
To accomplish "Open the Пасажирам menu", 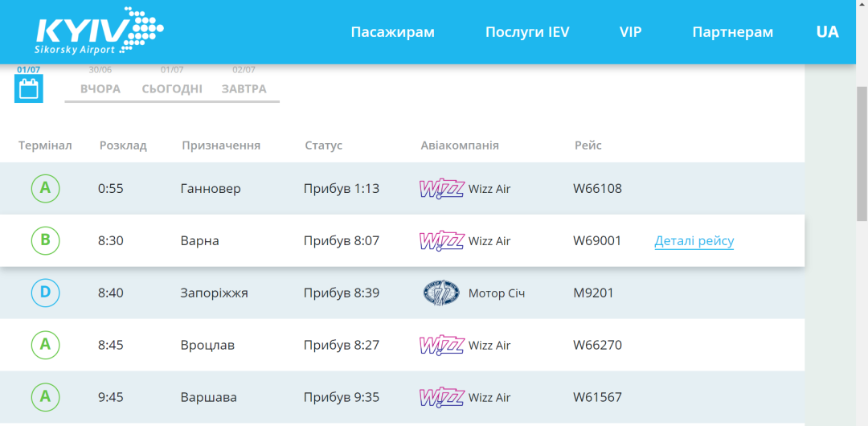I will [392, 32].
